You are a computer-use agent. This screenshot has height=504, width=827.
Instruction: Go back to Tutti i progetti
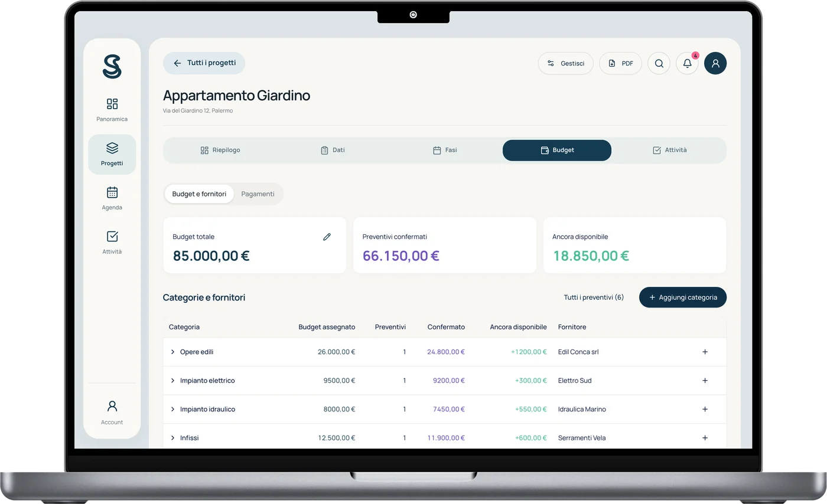click(x=204, y=63)
